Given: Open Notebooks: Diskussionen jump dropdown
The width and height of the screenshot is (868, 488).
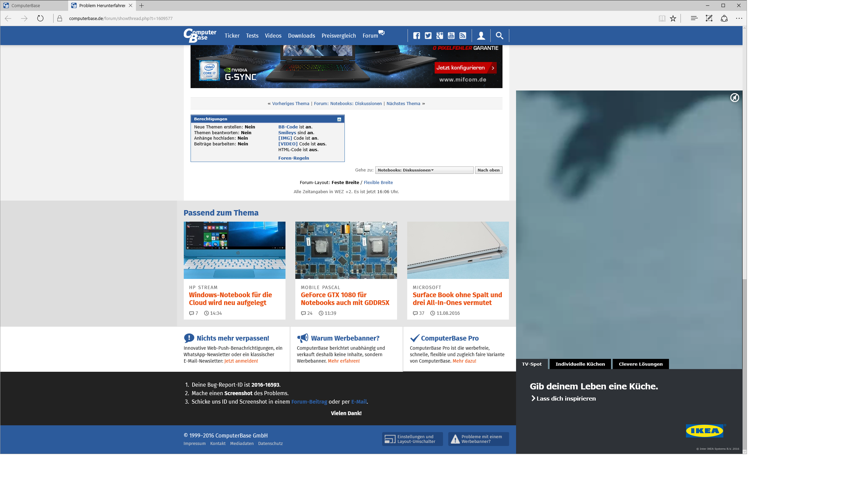Looking at the screenshot, I should 424,170.
